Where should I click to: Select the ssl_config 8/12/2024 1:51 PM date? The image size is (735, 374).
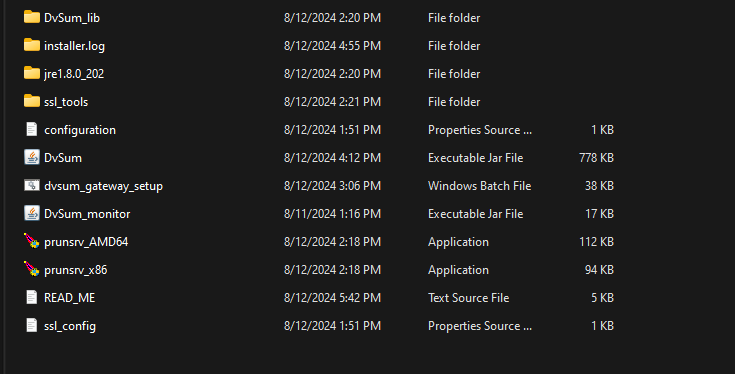332,326
